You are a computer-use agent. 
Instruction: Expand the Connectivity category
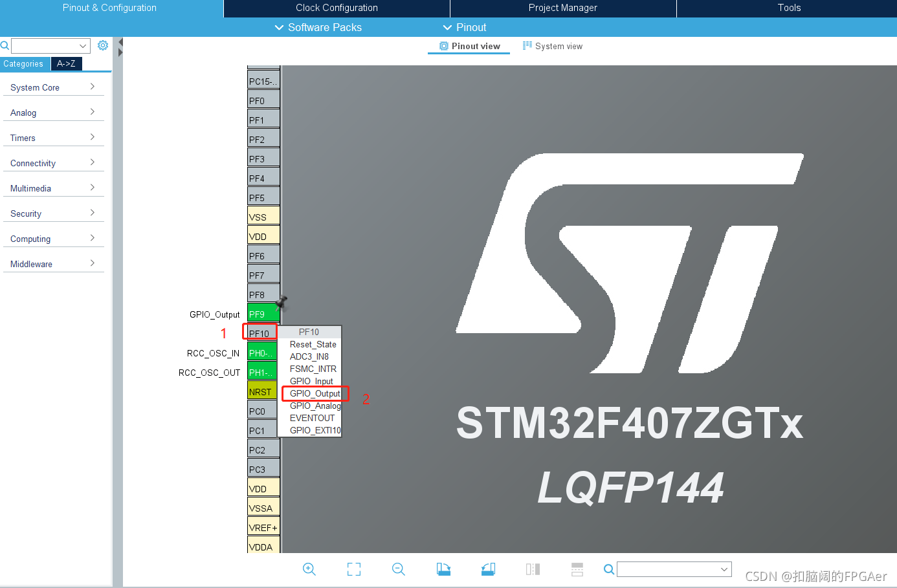(53, 163)
